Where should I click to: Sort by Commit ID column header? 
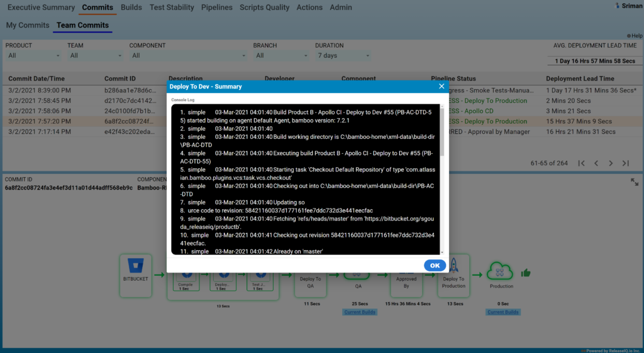point(120,79)
